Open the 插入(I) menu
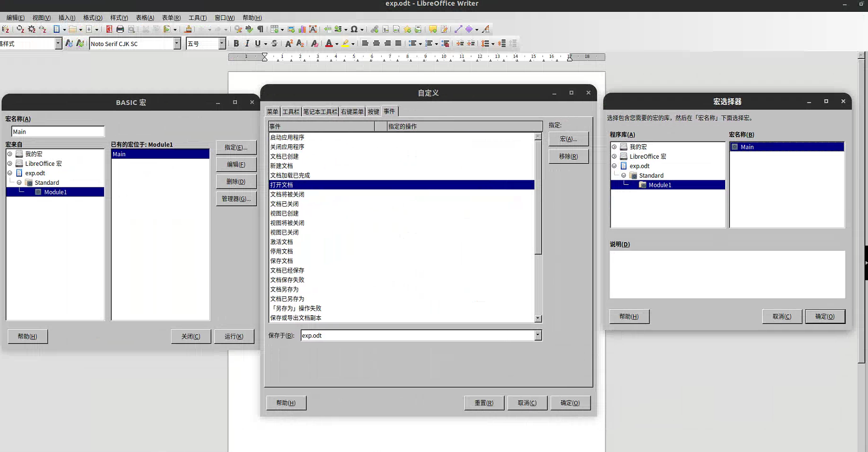This screenshot has width=868, height=452. point(67,17)
